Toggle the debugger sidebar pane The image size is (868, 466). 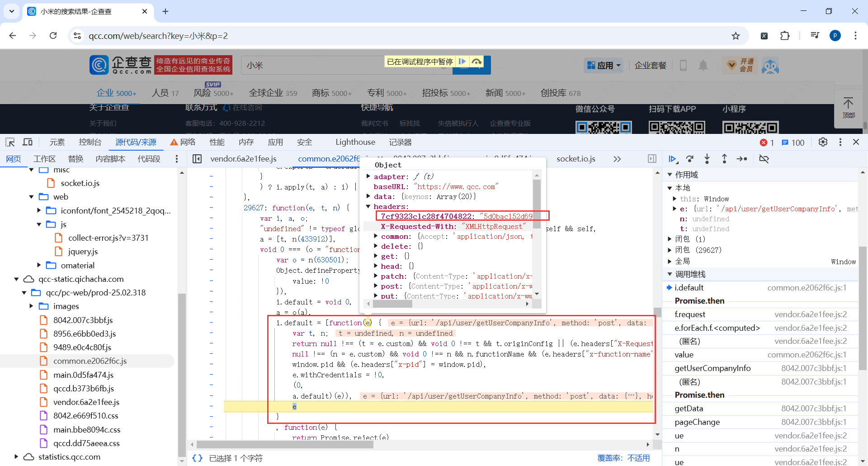click(652, 159)
